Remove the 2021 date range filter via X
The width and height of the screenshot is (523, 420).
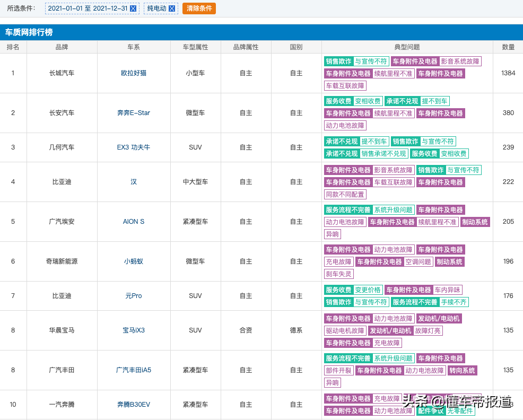(x=133, y=8)
